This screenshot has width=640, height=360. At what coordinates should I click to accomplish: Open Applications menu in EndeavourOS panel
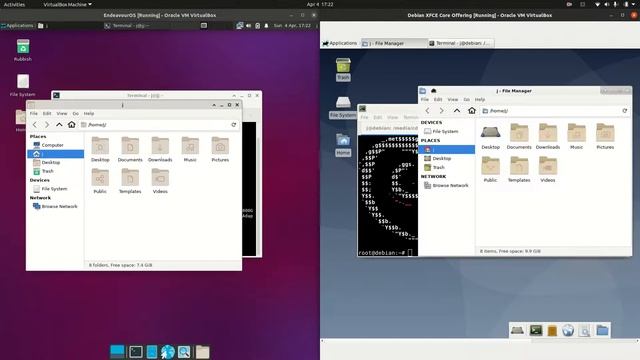17,25
